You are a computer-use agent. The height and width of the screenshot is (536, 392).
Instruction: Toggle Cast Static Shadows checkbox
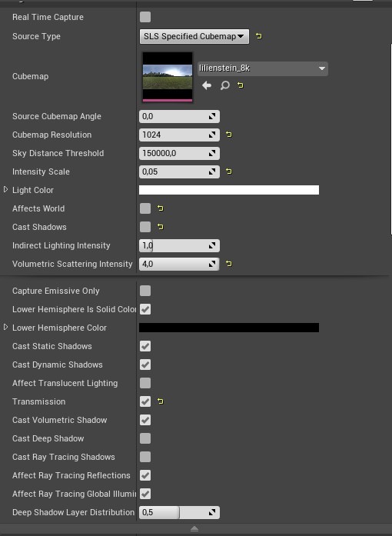point(145,346)
